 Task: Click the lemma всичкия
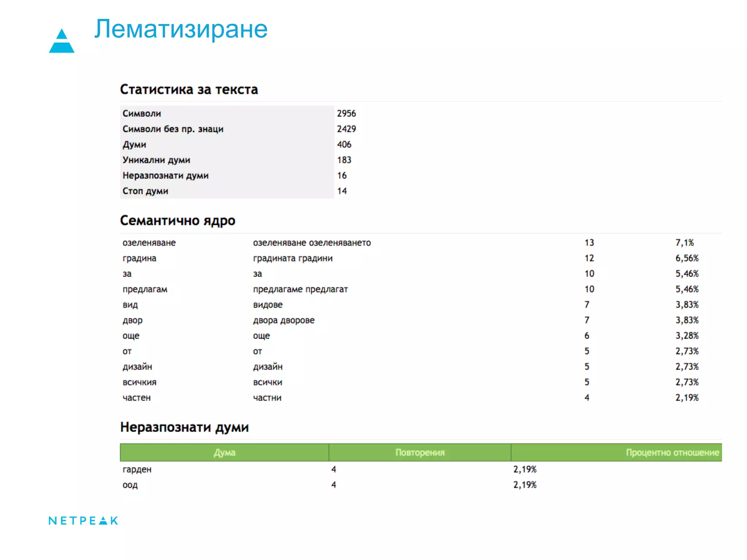(x=139, y=382)
